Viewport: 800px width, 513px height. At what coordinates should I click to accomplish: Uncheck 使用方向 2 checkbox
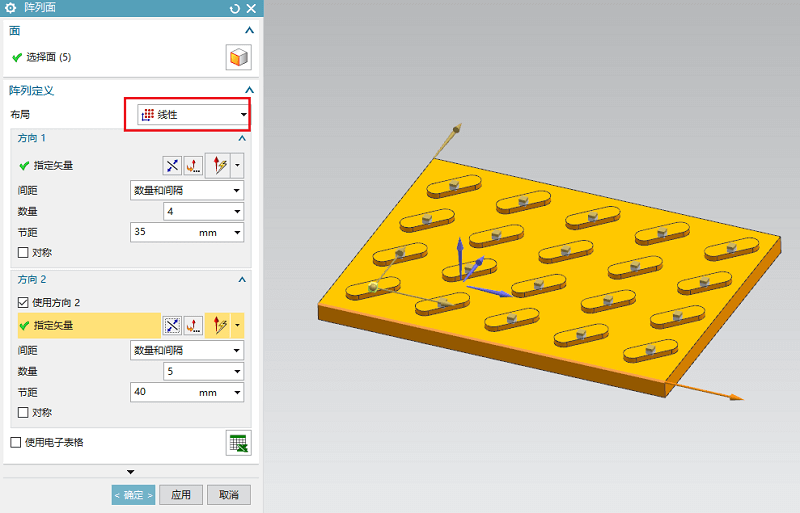pyautogui.click(x=23, y=303)
